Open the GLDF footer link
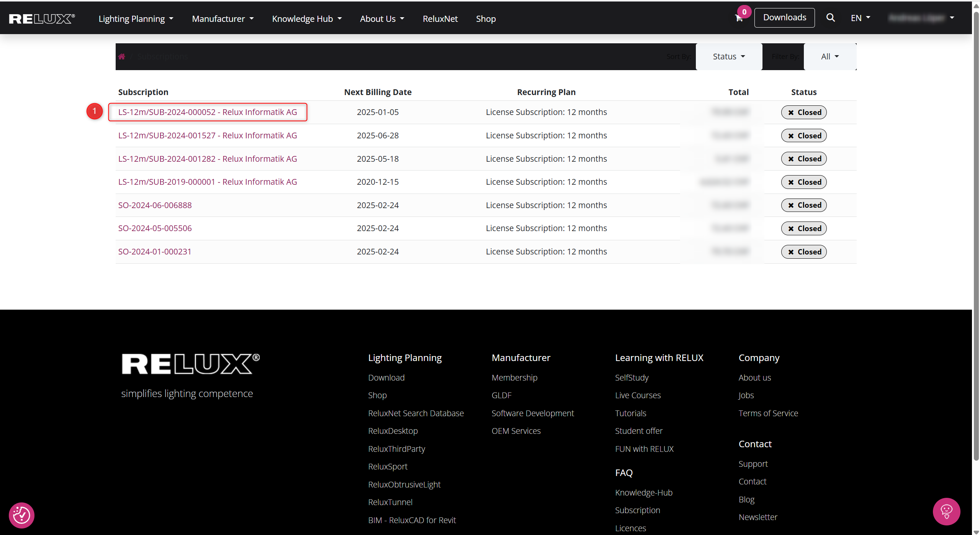 pos(502,395)
